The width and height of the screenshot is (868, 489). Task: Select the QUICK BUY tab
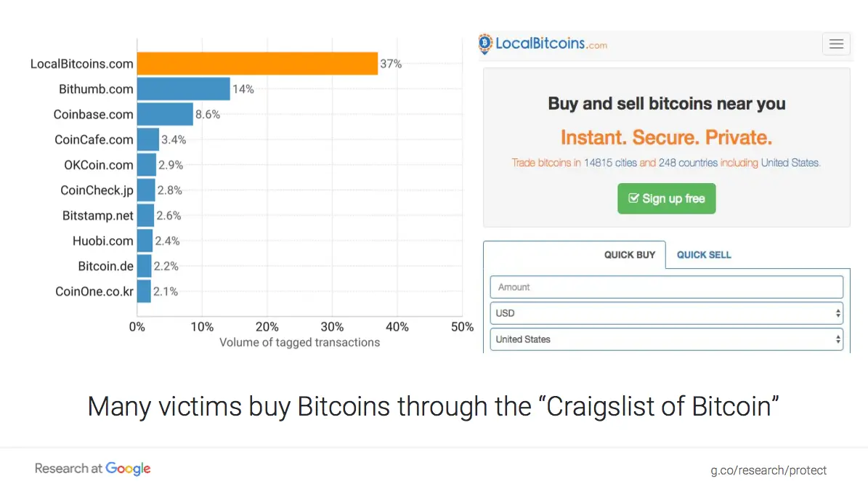(x=630, y=255)
